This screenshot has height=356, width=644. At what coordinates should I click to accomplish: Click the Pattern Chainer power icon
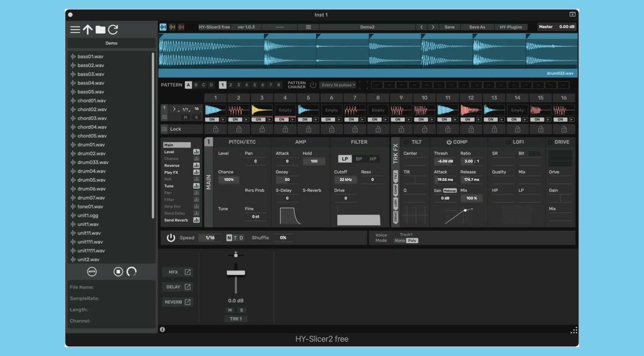(313, 84)
